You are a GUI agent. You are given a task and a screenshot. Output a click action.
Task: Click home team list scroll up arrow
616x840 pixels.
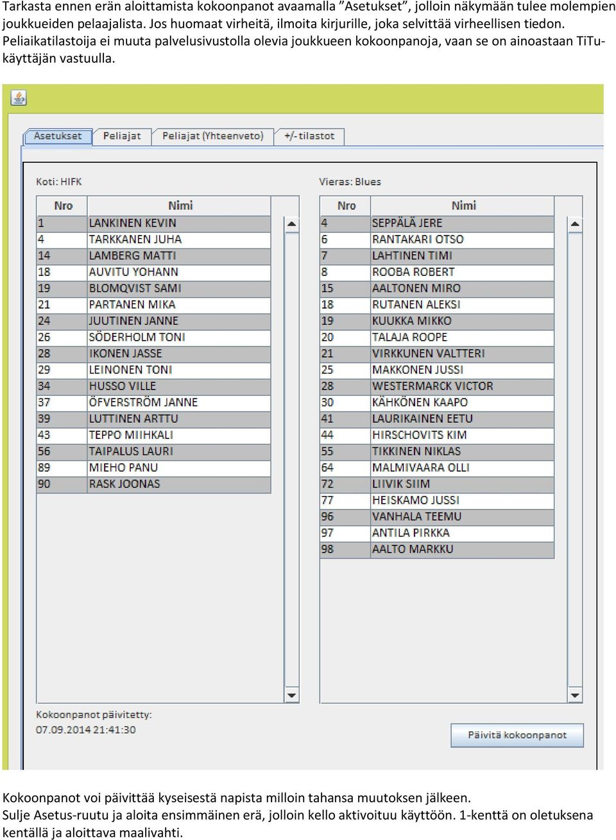pos(292,224)
